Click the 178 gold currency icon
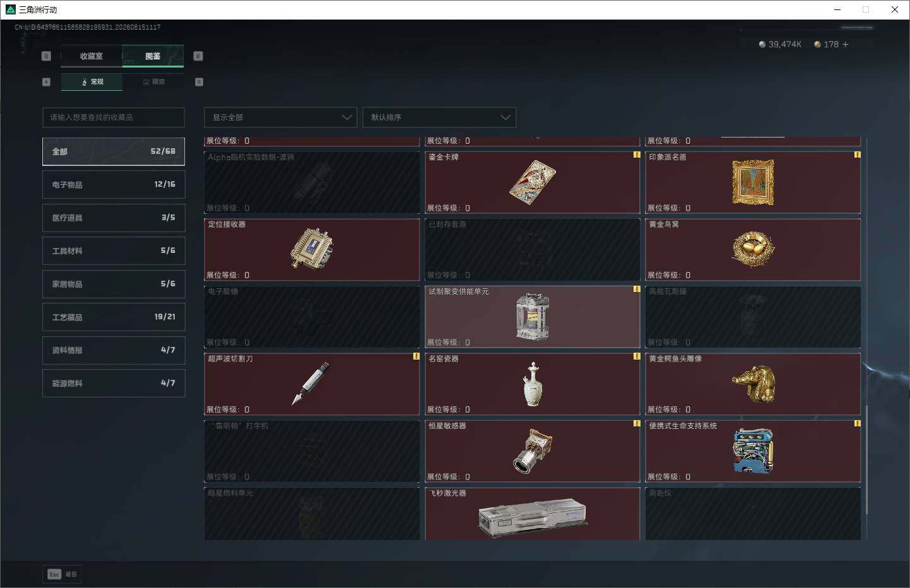The image size is (910, 588). (817, 44)
